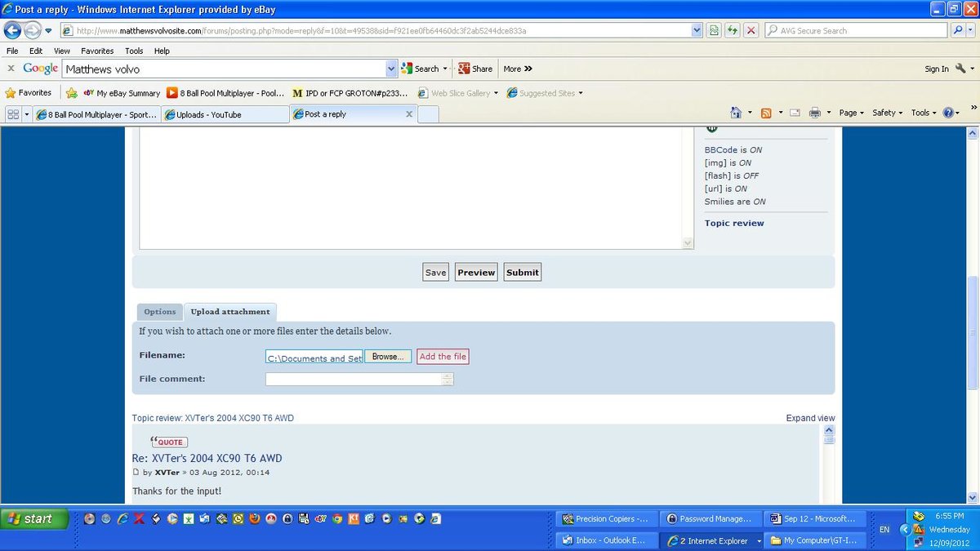Open the Safety menu dropdown

(x=888, y=113)
